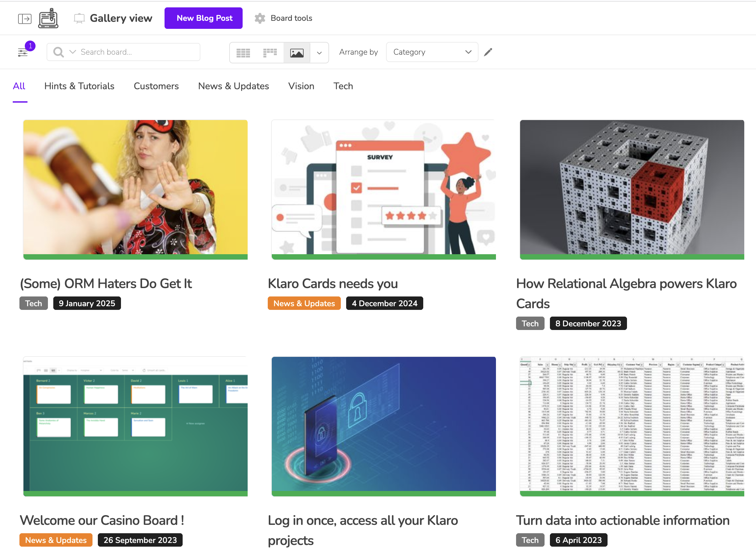Image resolution: width=756 pixels, height=550 pixels.
Task: Click Tech tag on ORM Haters card
Action: 34,304
